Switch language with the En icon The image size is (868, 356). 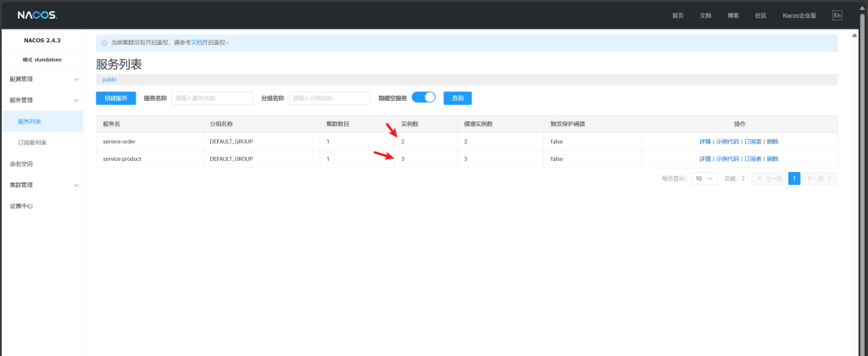tap(837, 15)
